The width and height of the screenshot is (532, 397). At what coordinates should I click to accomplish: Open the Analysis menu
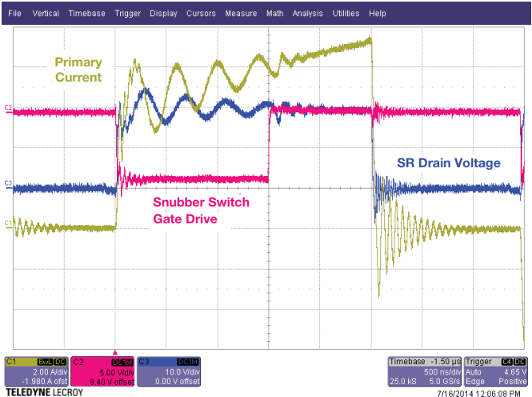pos(308,14)
